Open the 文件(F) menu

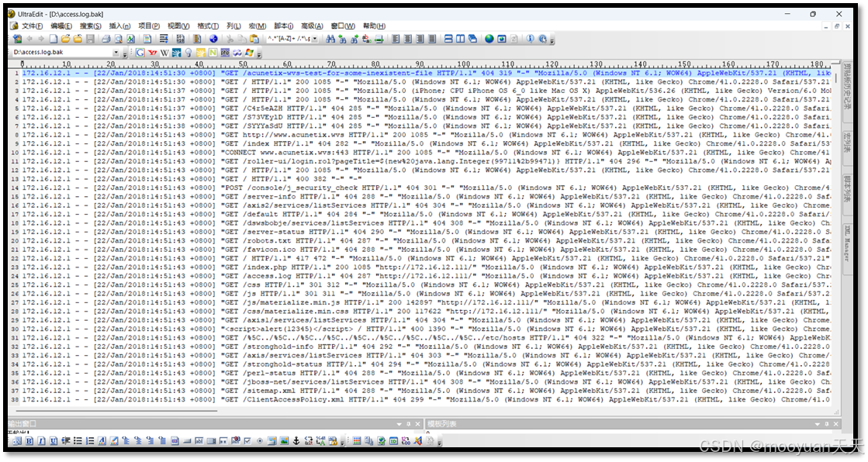point(32,26)
